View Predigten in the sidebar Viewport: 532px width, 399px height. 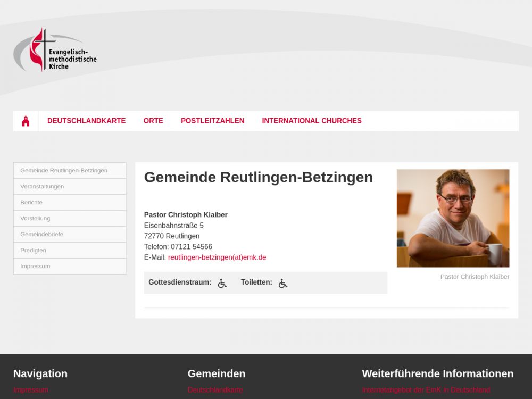(70, 250)
